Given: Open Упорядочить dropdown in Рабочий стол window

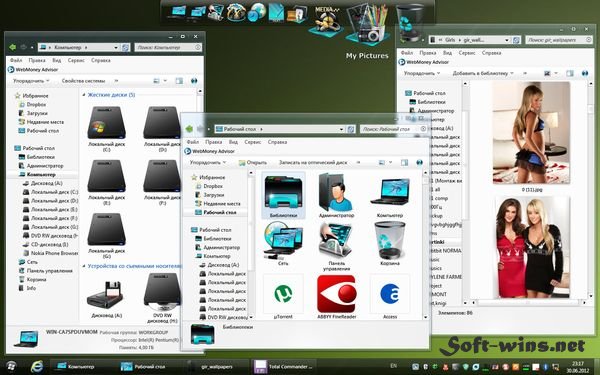Looking at the screenshot, I should tap(208, 162).
